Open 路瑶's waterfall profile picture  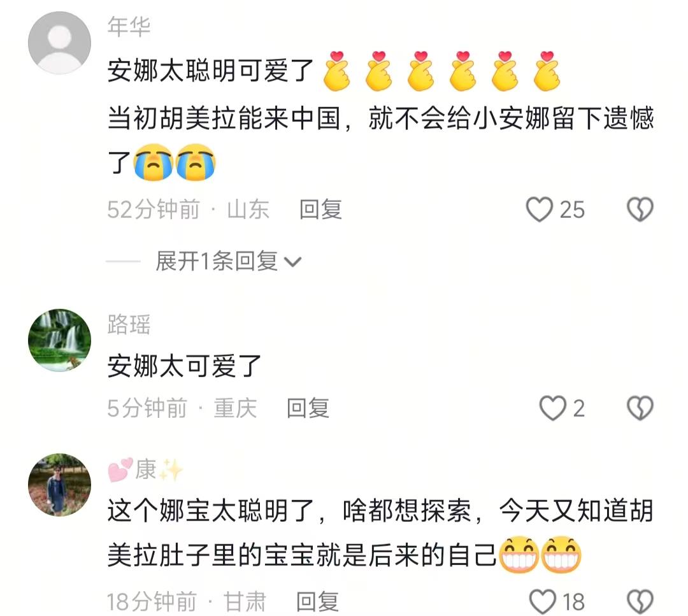tap(60, 340)
